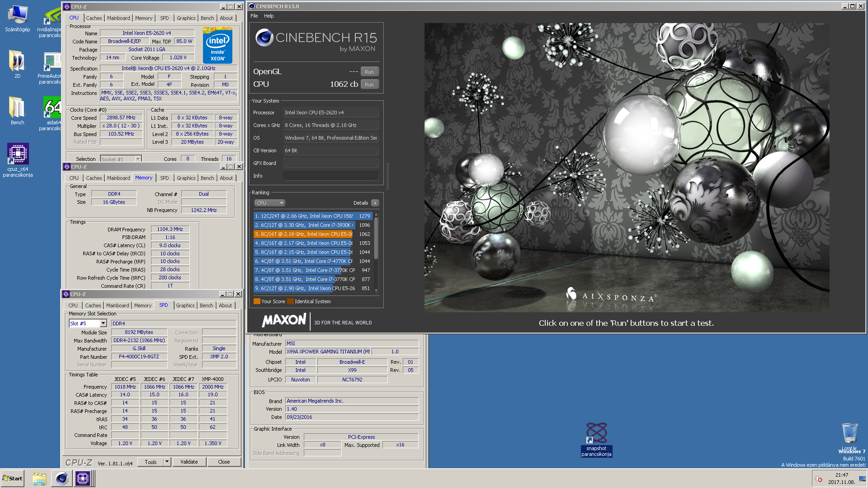Click the DRAM Frequency value 1104.3 MHz
This screenshot has height=488, width=868.
coord(170,229)
